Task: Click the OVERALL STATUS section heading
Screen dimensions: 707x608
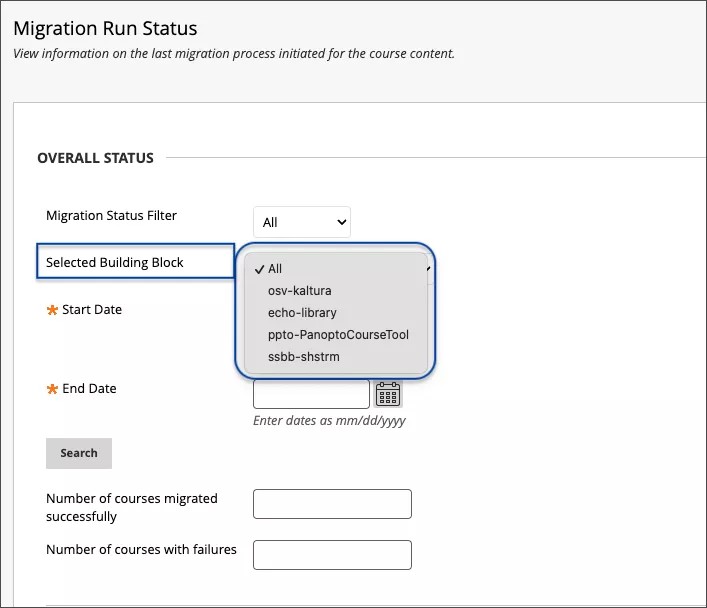Action: tap(95, 158)
